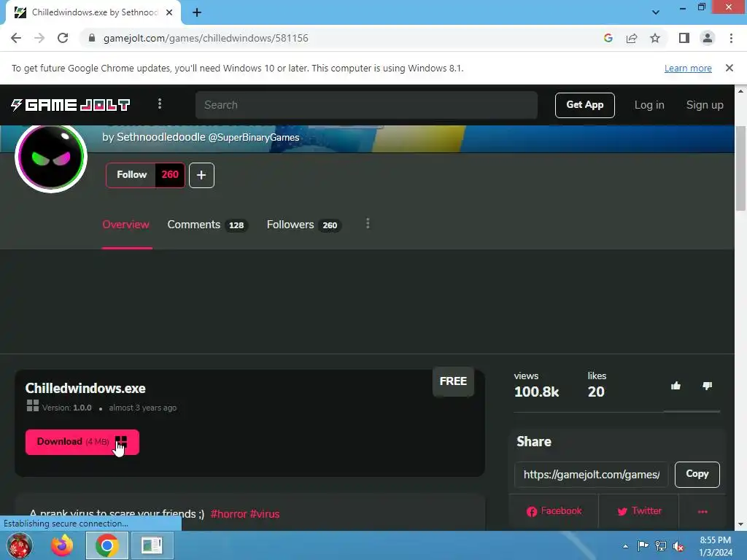Click the Get App button
This screenshot has width=747, height=560.
coord(584,105)
